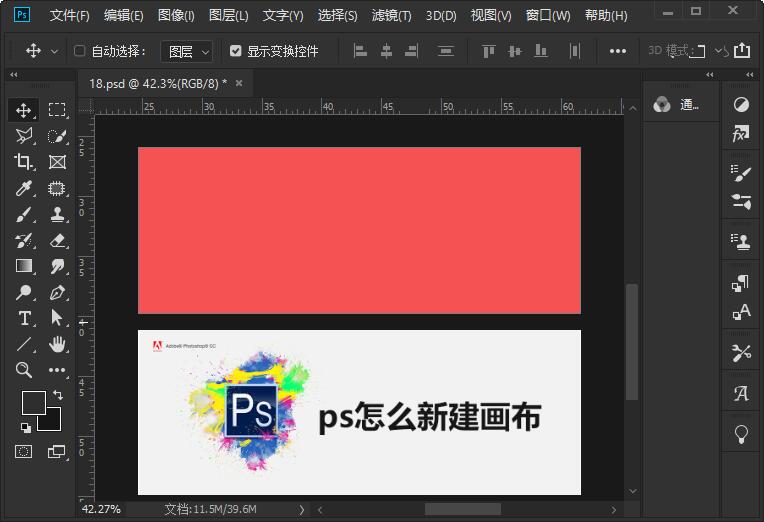Open the File menu
Image resolution: width=764 pixels, height=522 pixels.
click(x=70, y=16)
